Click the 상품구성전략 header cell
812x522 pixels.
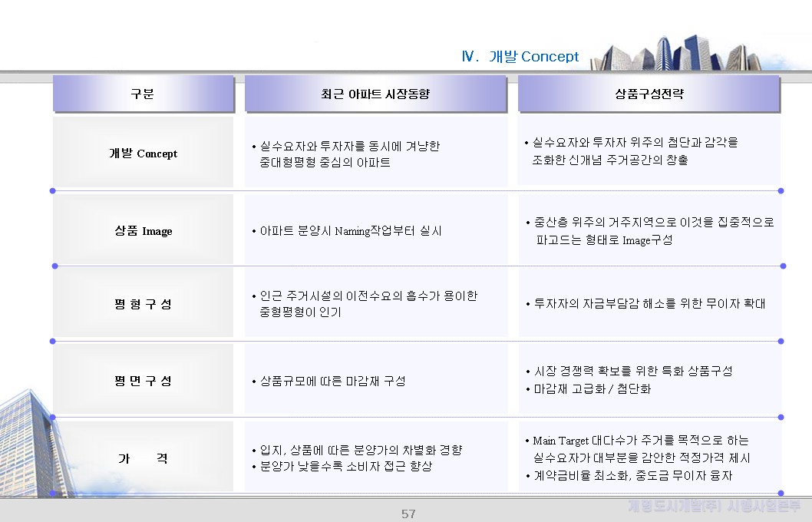click(649, 94)
